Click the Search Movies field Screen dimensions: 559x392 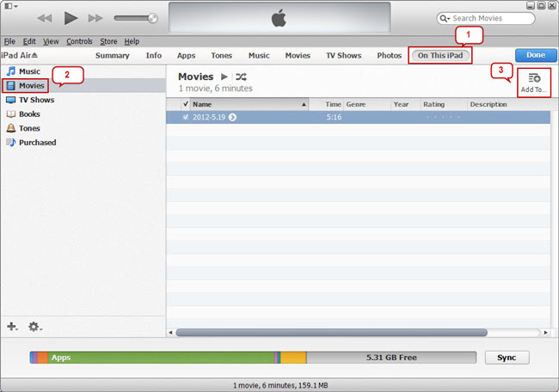[486, 18]
